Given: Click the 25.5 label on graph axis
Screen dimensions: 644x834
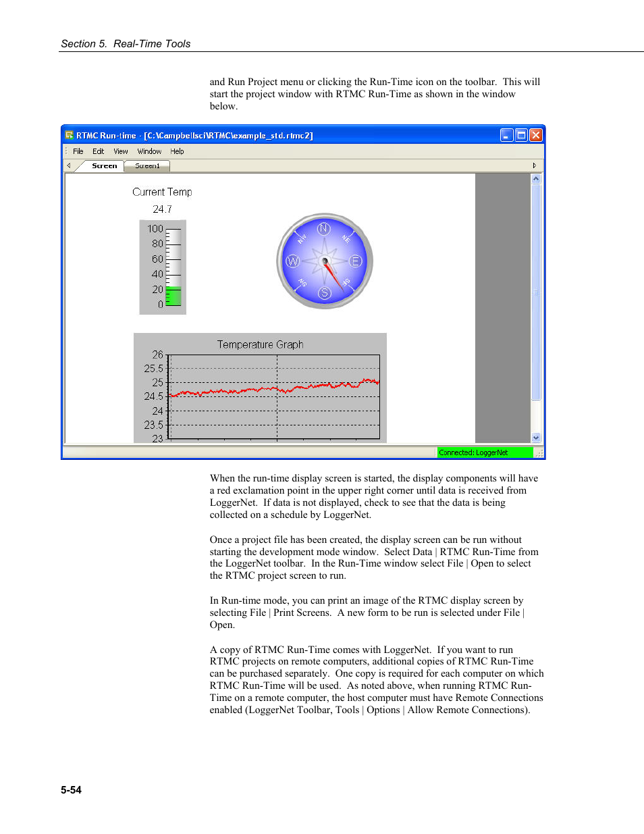Looking at the screenshot, I should click(x=154, y=369).
